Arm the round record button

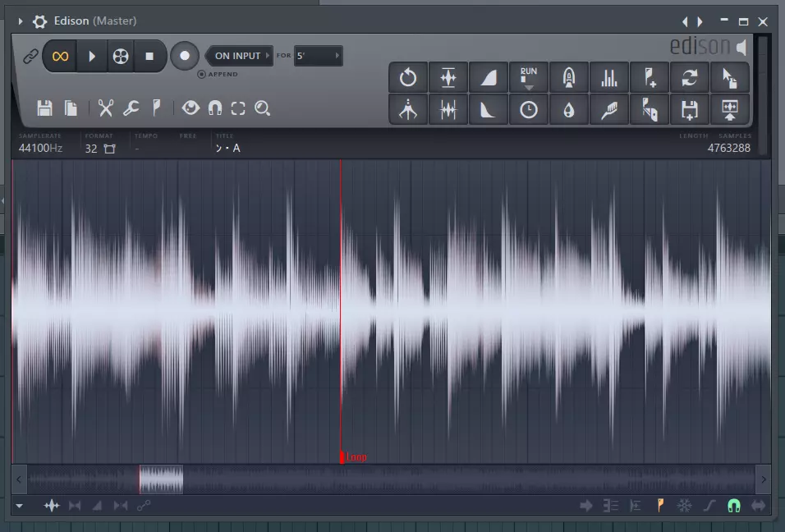[x=185, y=56]
